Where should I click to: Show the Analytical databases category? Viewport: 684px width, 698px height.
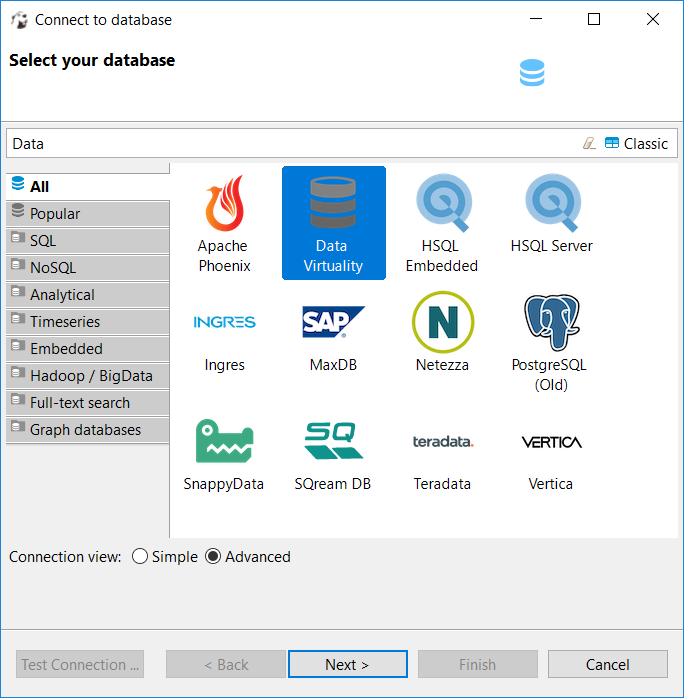coord(88,295)
